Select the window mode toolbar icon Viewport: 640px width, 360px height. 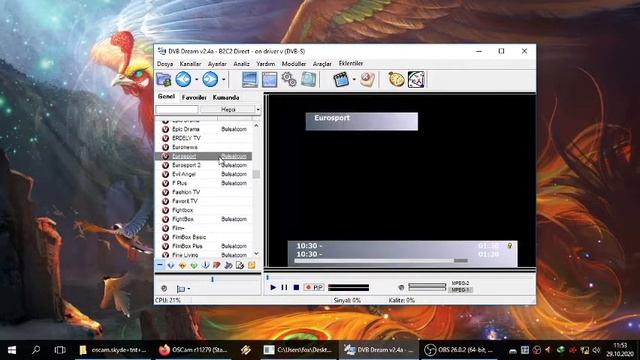pyautogui.click(x=269, y=79)
